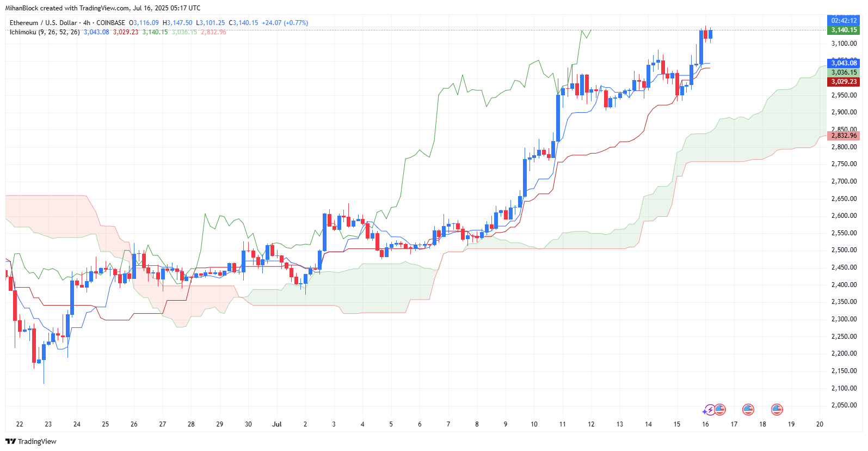
Task: Click the latest blue candle on chart
Action: pyautogui.click(x=710, y=34)
